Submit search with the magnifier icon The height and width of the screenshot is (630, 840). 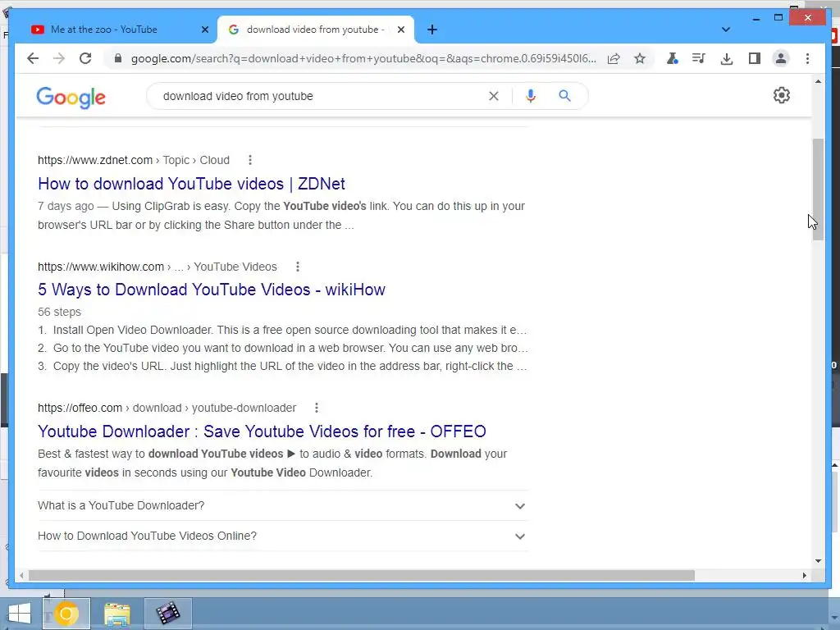click(564, 96)
